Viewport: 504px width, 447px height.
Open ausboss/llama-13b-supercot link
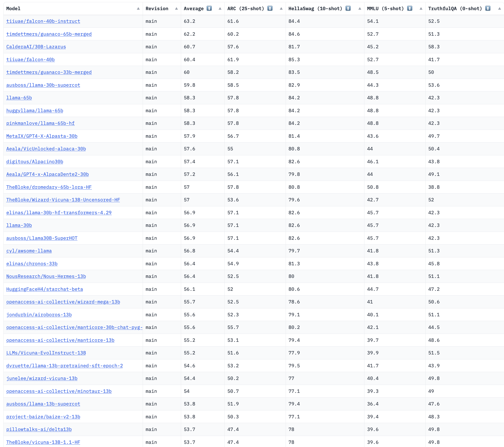click(x=43, y=404)
